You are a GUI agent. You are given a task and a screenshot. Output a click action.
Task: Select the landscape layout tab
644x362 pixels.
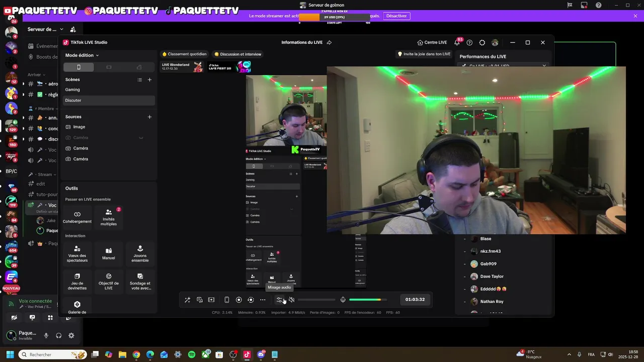click(x=109, y=67)
